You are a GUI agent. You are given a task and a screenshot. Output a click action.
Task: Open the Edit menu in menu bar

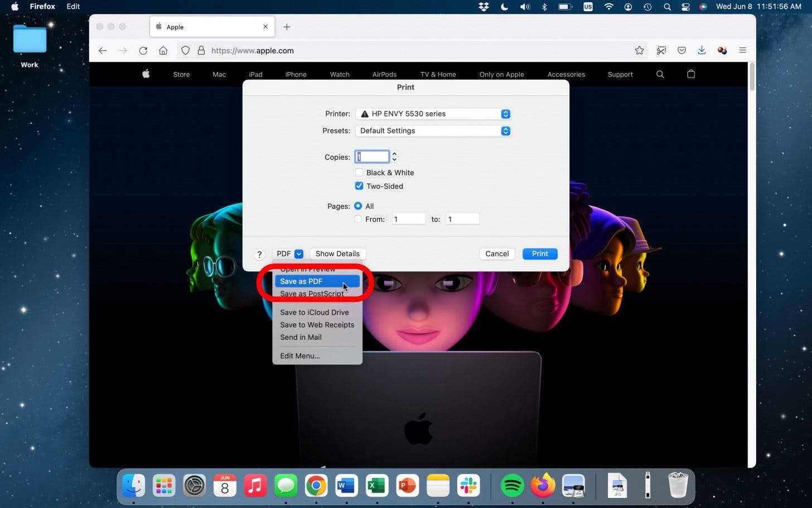coord(73,7)
